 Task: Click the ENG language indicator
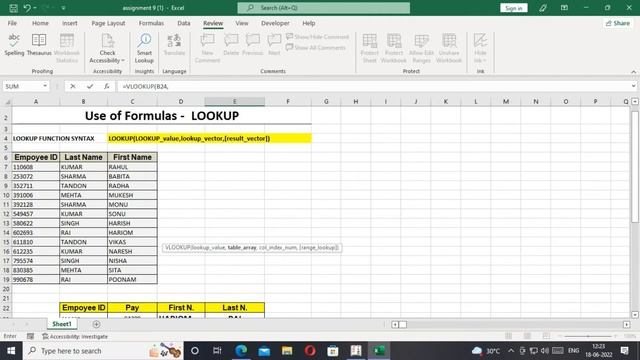573,351
